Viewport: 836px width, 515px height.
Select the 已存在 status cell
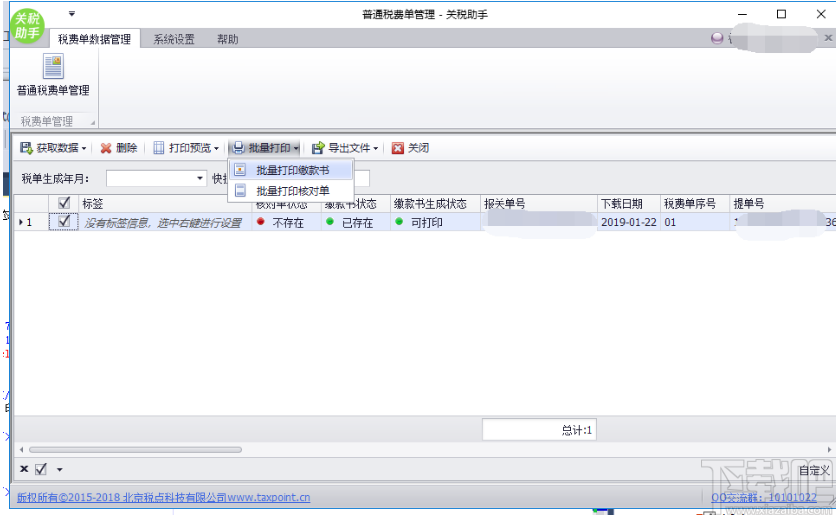click(x=356, y=222)
